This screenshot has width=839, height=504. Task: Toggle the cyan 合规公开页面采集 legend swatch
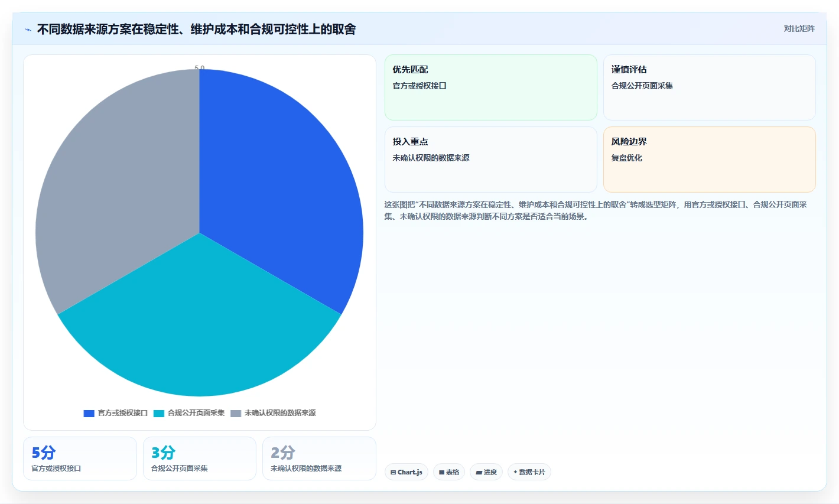[x=159, y=414]
